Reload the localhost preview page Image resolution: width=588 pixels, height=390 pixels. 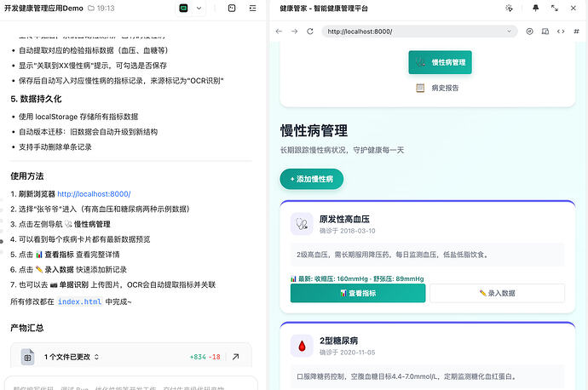coord(310,32)
